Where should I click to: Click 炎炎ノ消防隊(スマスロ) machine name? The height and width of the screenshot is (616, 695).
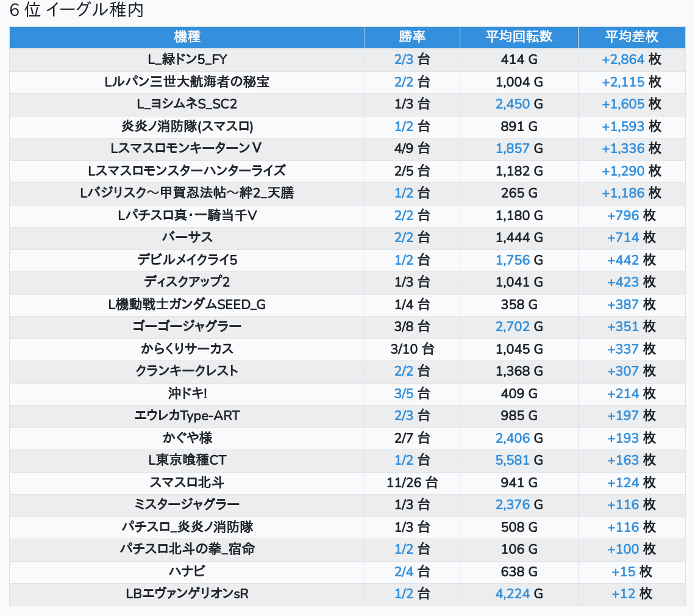point(187,126)
